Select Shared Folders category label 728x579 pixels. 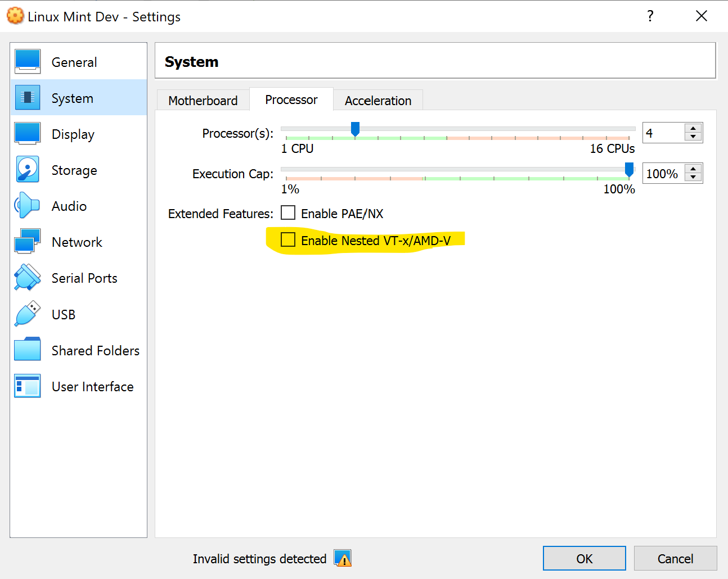[96, 351]
